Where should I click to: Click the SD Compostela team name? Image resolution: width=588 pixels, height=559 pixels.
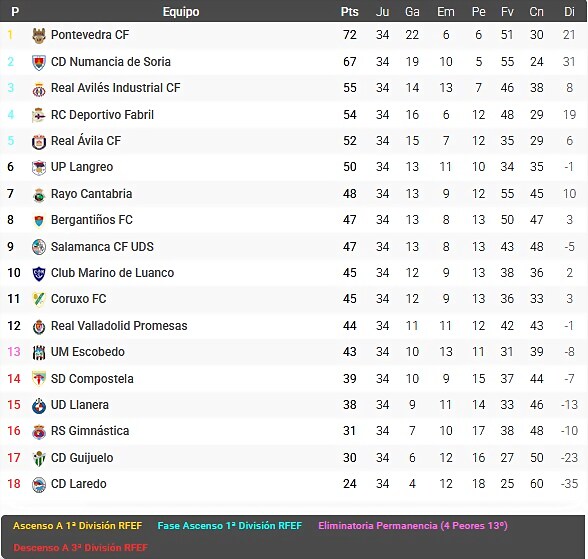[92, 379]
